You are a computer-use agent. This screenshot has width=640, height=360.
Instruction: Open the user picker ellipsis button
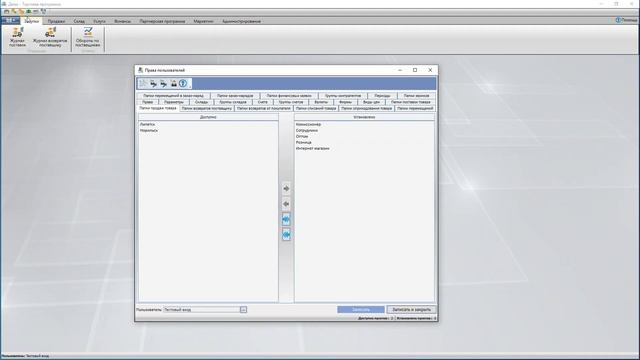[243, 310]
